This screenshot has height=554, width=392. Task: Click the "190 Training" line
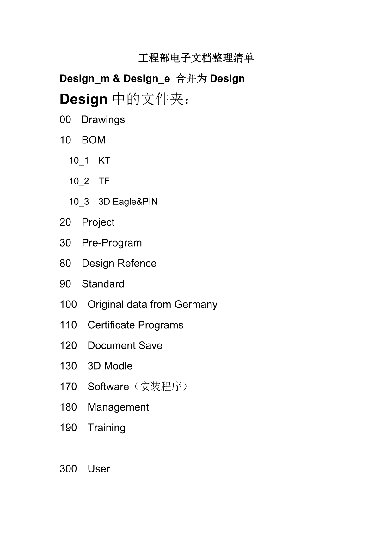coord(92,428)
